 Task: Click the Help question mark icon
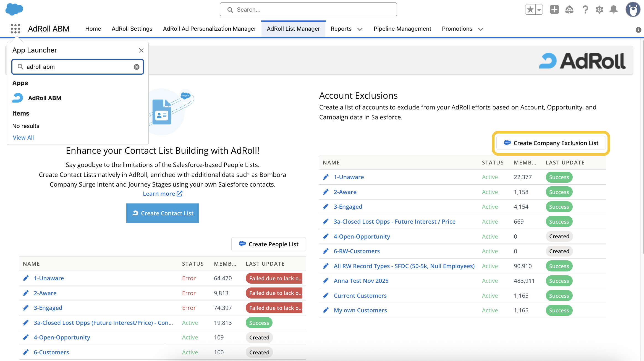pos(585,10)
